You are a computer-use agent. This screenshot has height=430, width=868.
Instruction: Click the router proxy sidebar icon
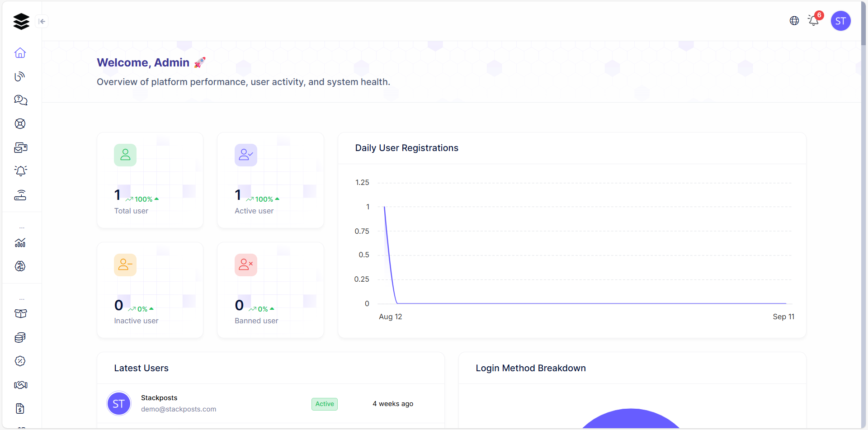[x=20, y=195]
